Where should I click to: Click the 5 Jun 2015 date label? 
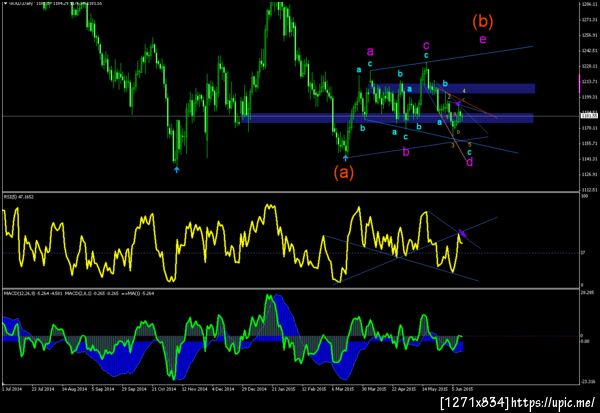(462, 389)
